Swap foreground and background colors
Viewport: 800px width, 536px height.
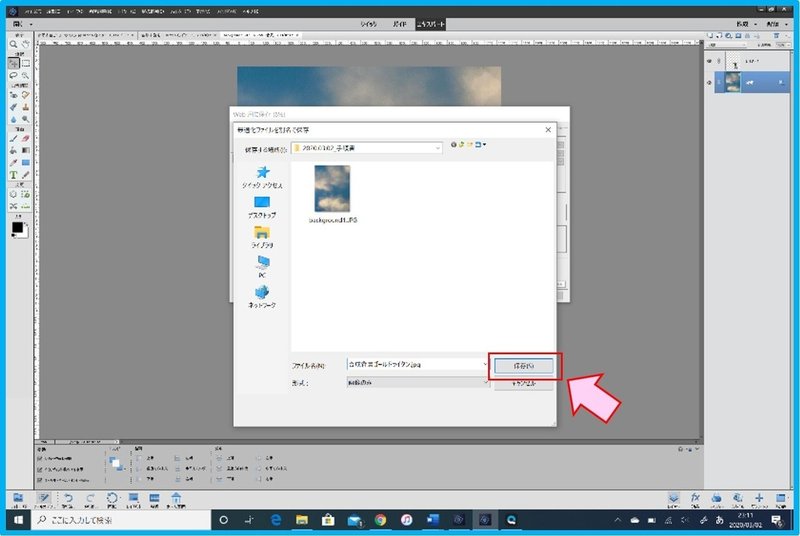pyautogui.click(x=26, y=223)
